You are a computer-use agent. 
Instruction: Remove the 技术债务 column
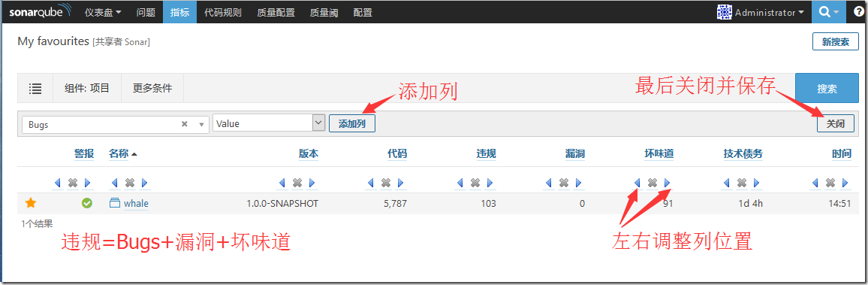pos(742,183)
